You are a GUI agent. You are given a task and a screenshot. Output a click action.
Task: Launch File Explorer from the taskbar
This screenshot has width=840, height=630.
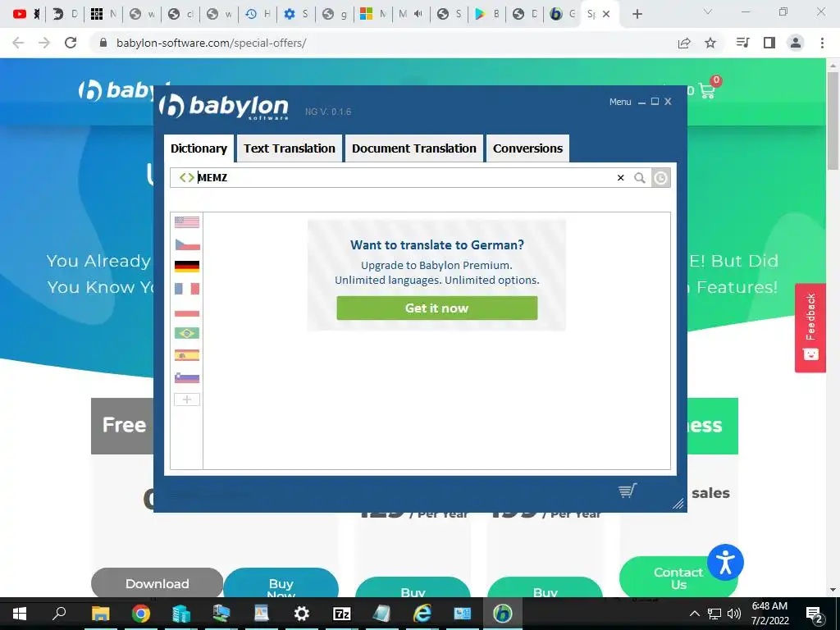pos(100,614)
